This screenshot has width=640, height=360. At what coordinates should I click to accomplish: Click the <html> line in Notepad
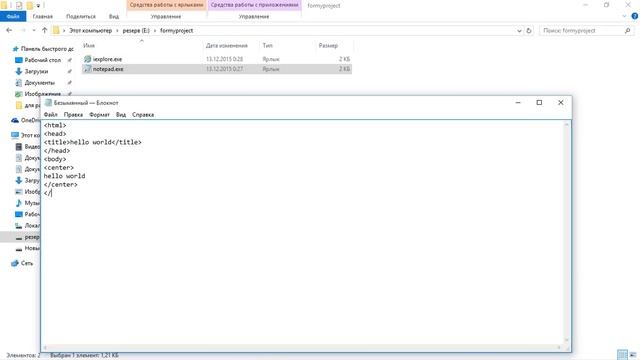(55, 125)
